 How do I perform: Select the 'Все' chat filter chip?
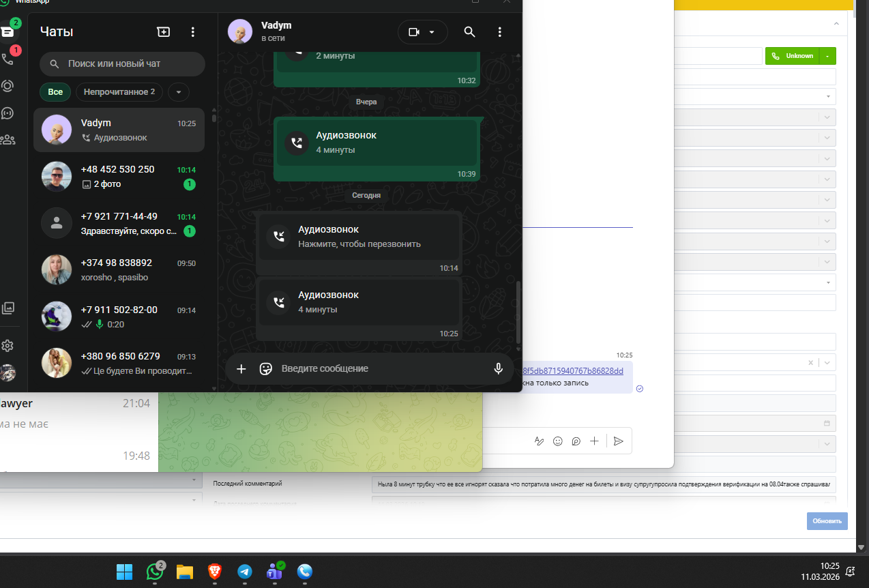click(55, 92)
